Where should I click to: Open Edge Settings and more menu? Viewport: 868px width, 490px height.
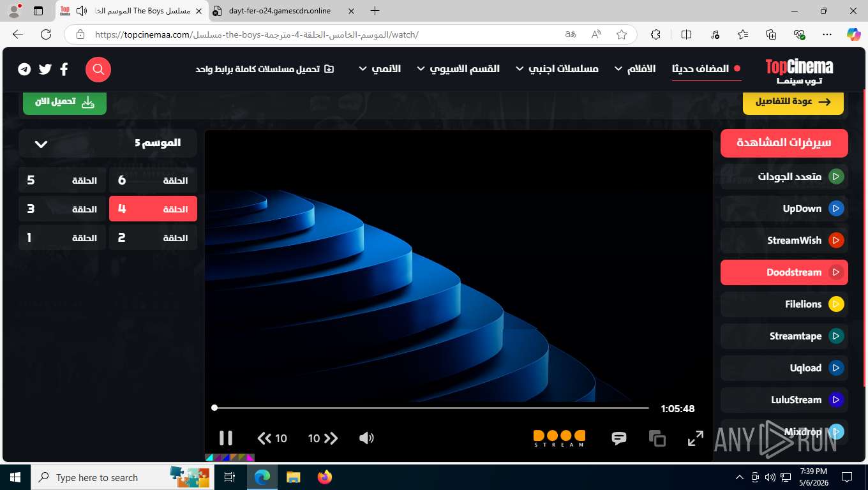[827, 34]
